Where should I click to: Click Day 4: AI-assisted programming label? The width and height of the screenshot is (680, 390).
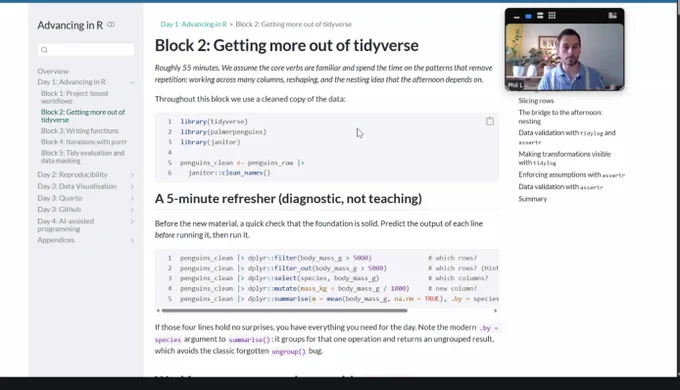coord(65,225)
